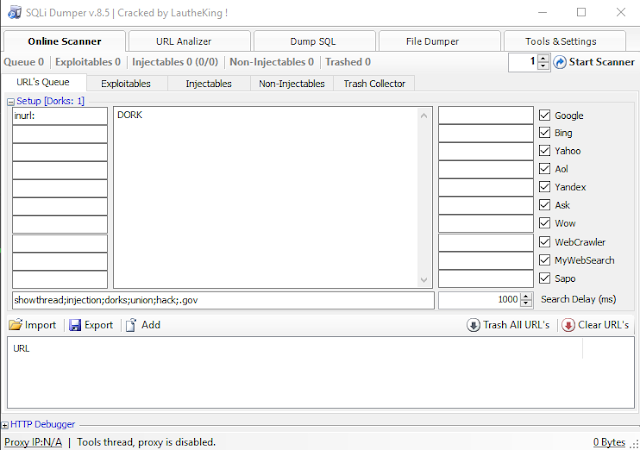Image resolution: width=640 pixels, height=450 pixels.
Task: Maximize the application window
Action: pos(582,12)
